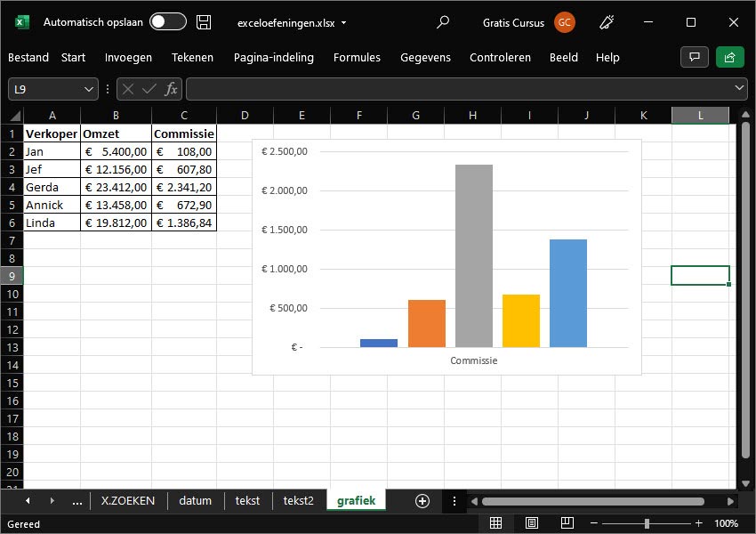Select cell containing € 23.412,00
Viewport: 756px width, 534px height.
[116, 187]
